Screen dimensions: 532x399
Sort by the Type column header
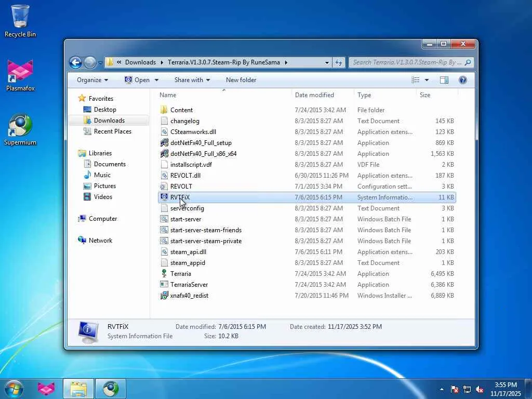point(385,95)
